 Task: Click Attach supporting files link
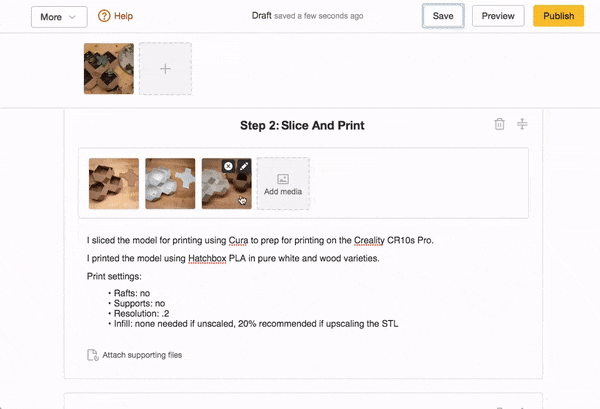[141, 355]
